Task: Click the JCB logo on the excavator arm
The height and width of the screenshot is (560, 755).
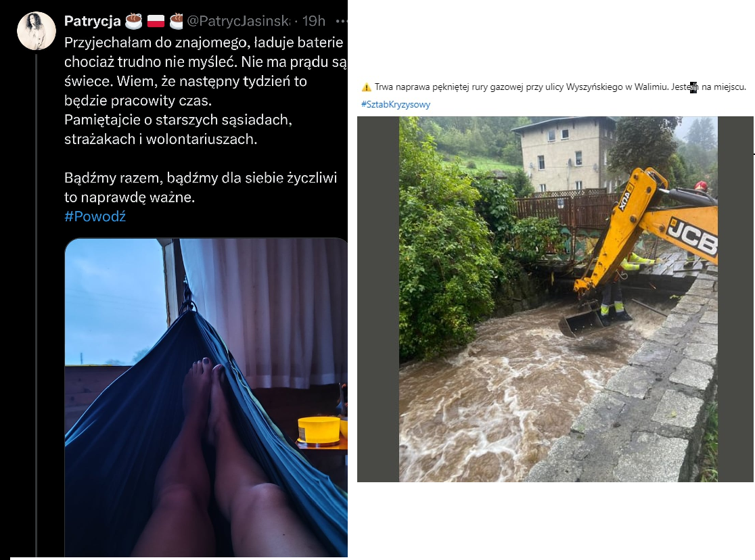Action: (x=693, y=236)
